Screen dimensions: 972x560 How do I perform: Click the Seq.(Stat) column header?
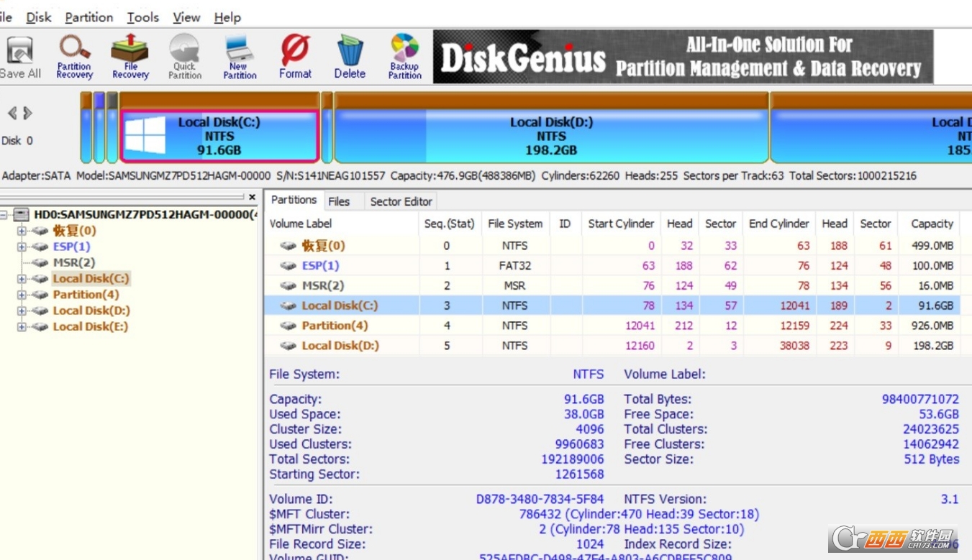tap(450, 224)
